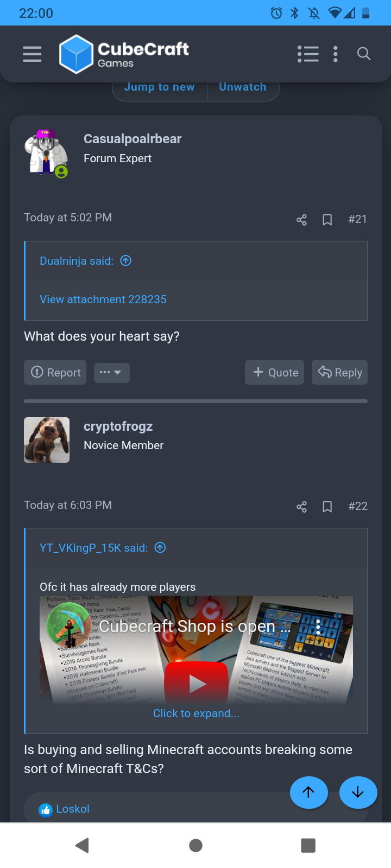Play the Cubecraft Shop YouTube video
This screenshot has width=391, height=868.
(x=197, y=682)
